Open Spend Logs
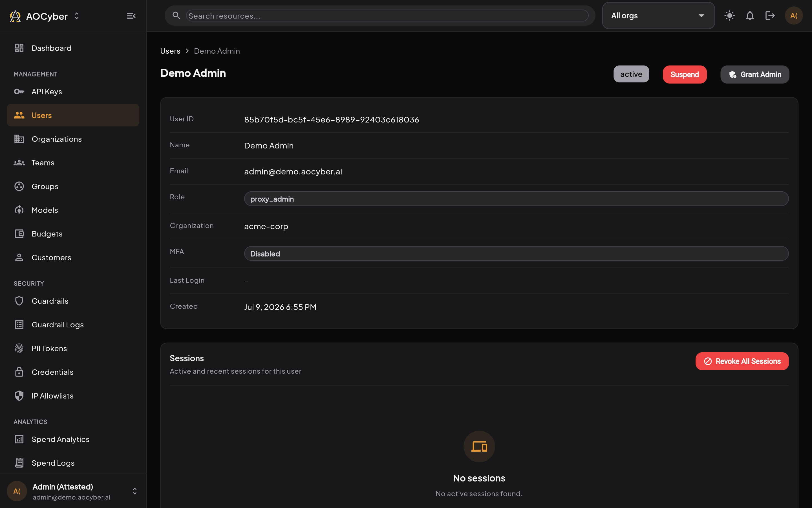The width and height of the screenshot is (812, 508). click(73, 463)
